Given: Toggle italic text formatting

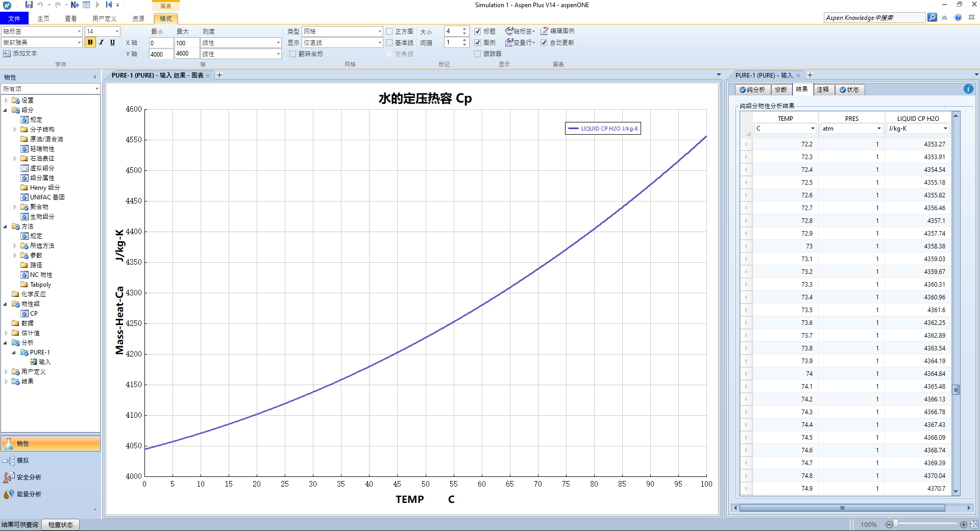Looking at the screenshot, I should pos(101,42).
